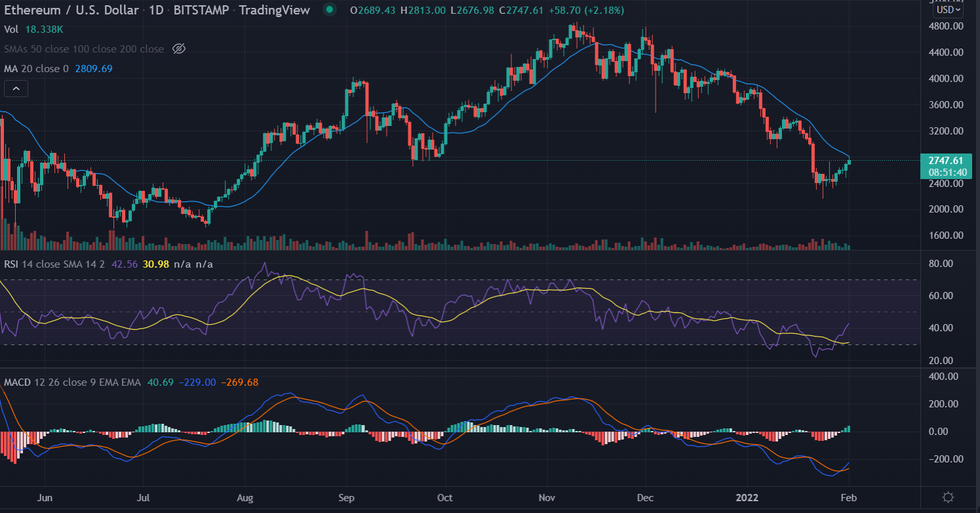Click the green market status indicator
Screen dimensions: 980x513
coord(330,10)
